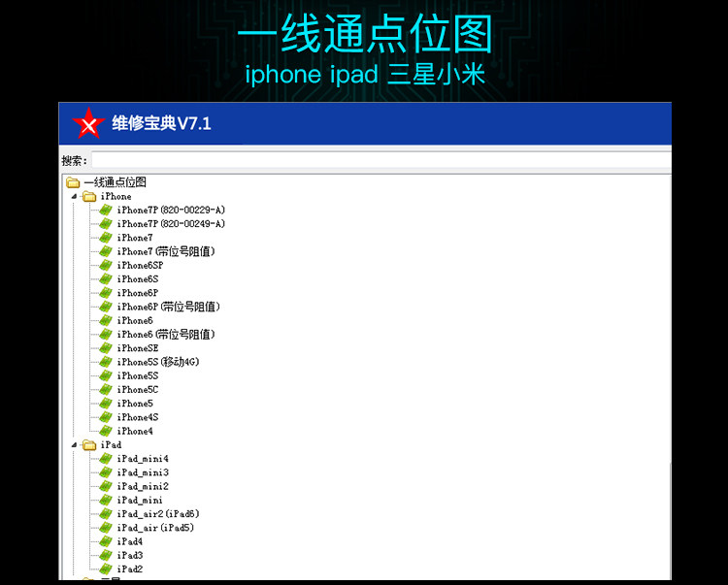728x585 pixels.
Task: Collapse the iPhone folder arrow
Action: pos(74,196)
